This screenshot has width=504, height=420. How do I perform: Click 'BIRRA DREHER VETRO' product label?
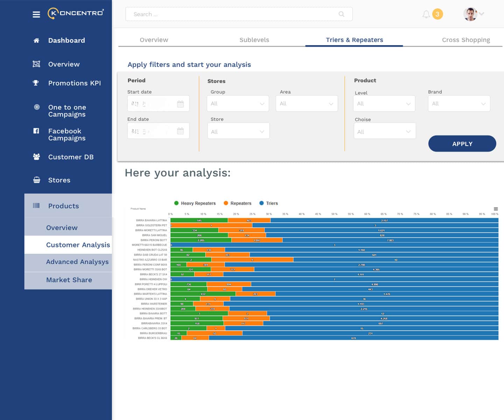click(152, 289)
